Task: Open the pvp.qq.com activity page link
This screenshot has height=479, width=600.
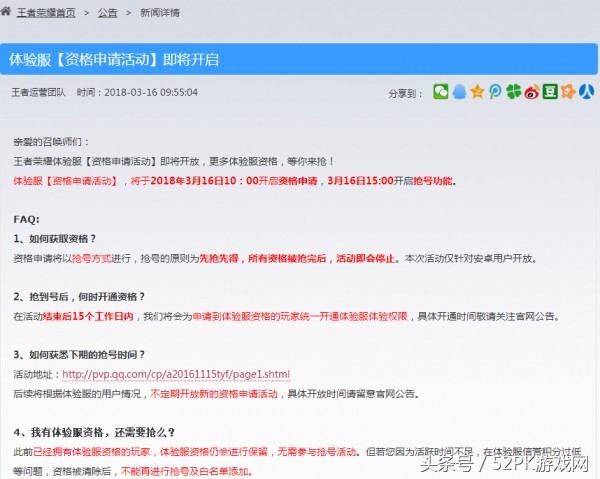Action: click(176, 374)
